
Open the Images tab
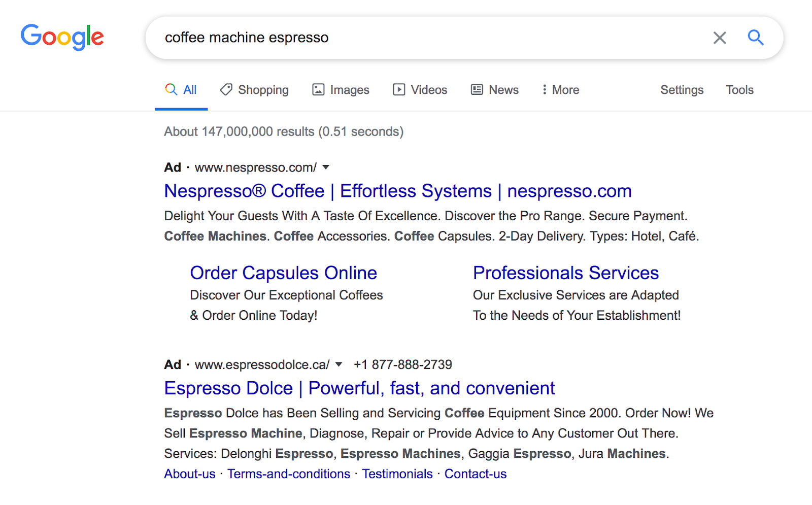pos(341,90)
